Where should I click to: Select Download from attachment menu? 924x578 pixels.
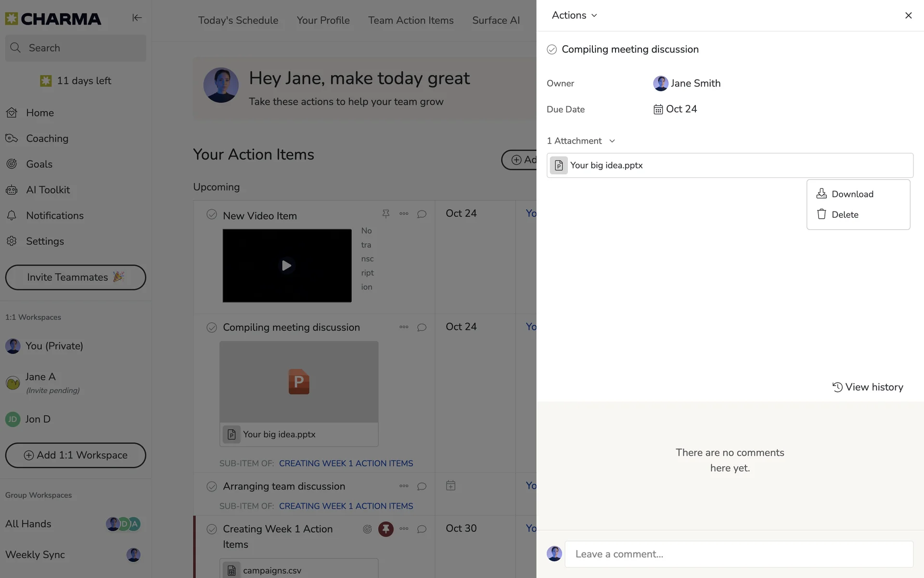[x=852, y=194]
